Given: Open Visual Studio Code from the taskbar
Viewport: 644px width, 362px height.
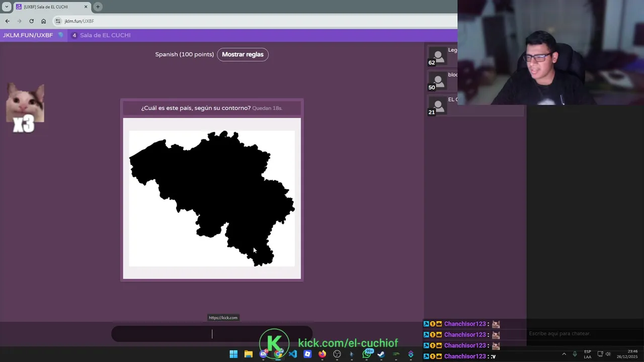Looking at the screenshot, I should (x=293, y=354).
